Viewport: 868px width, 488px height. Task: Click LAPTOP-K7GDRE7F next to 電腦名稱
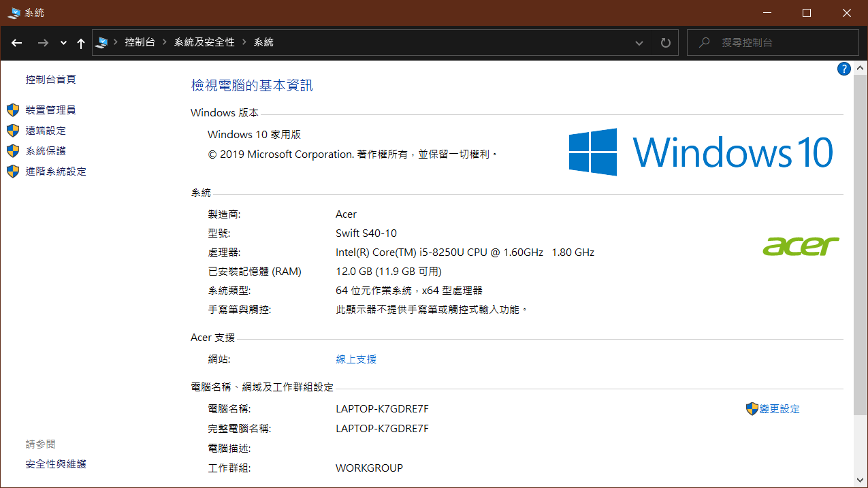tap(382, 409)
